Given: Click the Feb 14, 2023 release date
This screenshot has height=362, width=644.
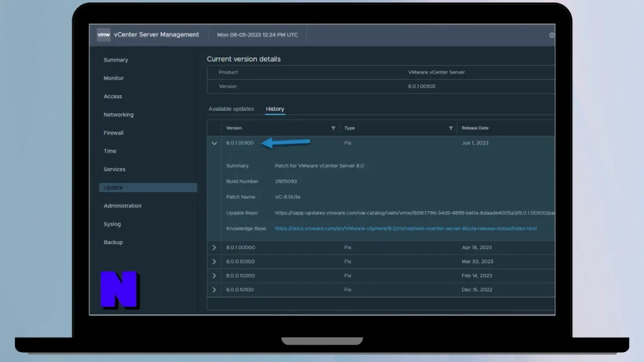Looking at the screenshot, I should click(477, 276).
